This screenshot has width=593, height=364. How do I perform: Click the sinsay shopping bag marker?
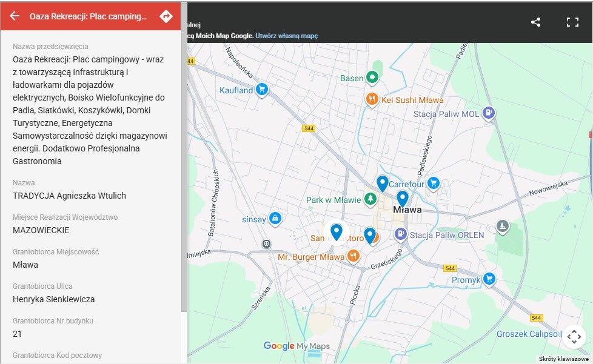(275, 218)
